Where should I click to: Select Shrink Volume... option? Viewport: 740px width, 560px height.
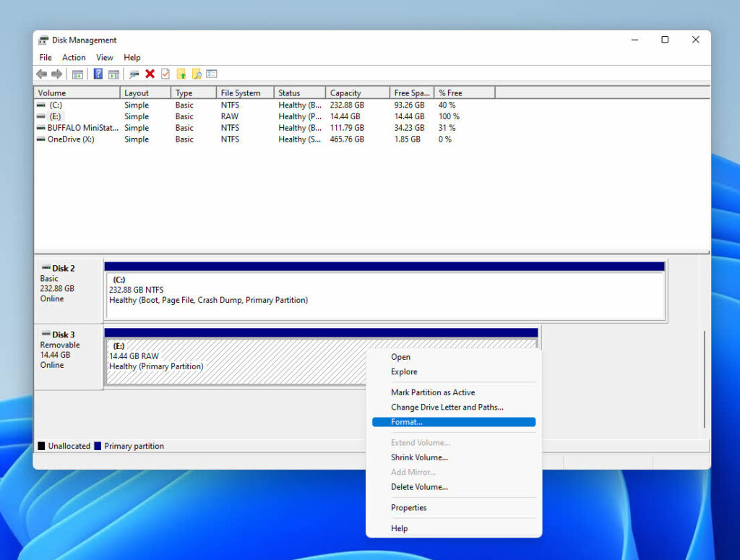click(x=419, y=457)
